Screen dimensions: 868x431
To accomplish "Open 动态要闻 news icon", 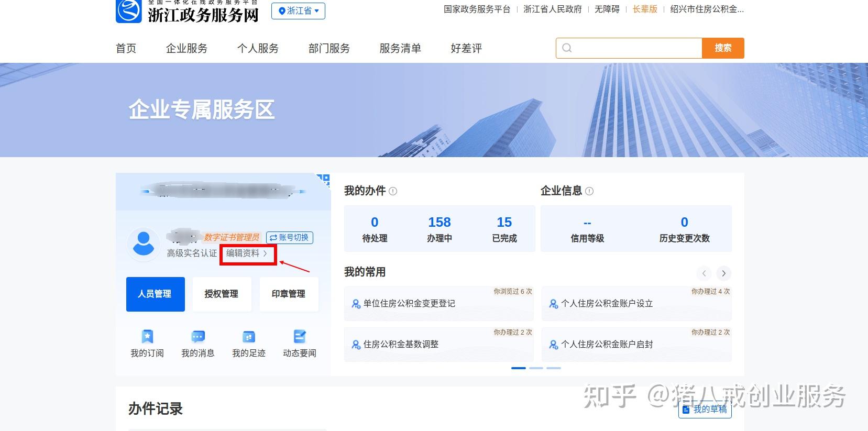I will 300,337.
